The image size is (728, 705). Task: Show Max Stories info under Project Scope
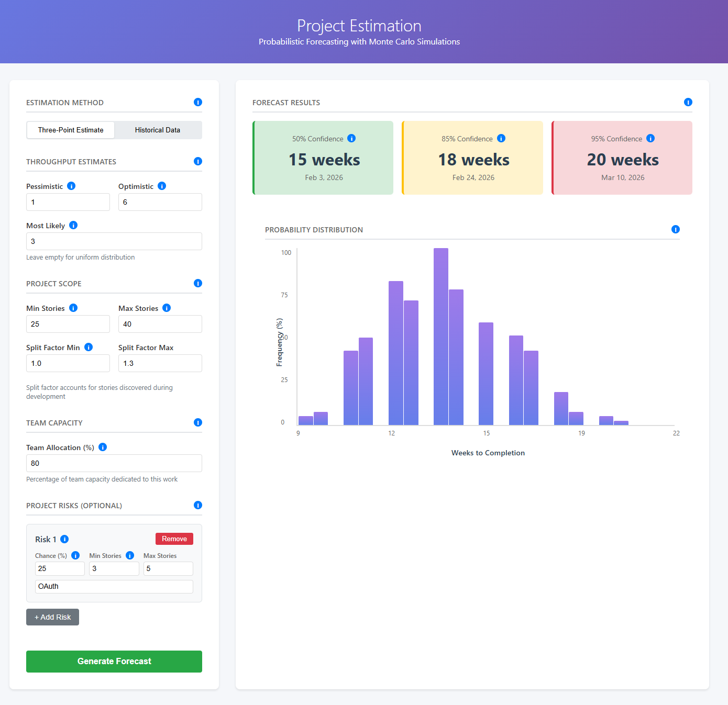(x=167, y=308)
